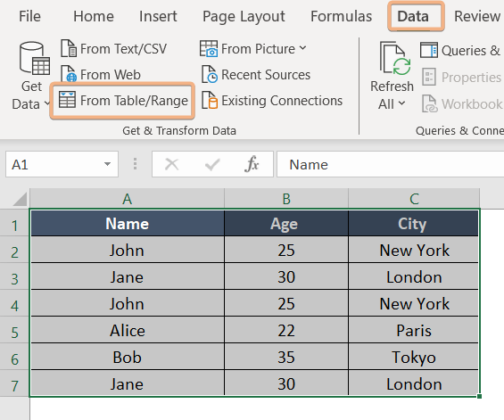504x420 pixels.
Task: Open From Picture camera icon
Action: 209,48
